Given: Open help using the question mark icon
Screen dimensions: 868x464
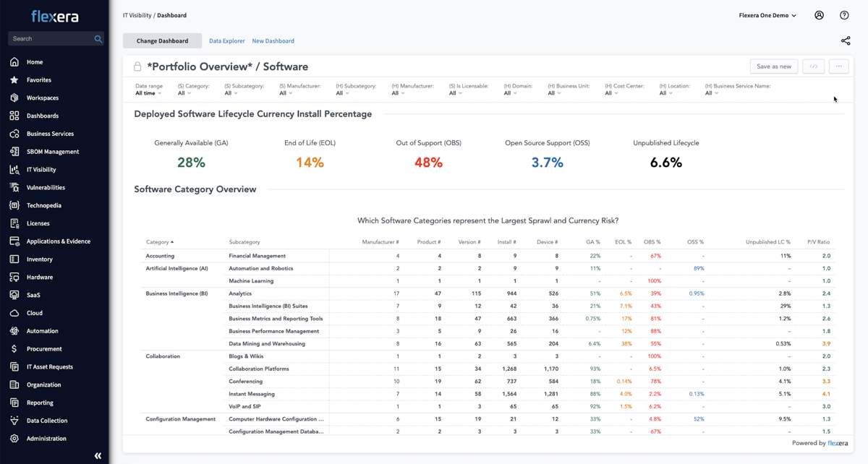Looking at the screenshot, I should click(x=843, y=14).
